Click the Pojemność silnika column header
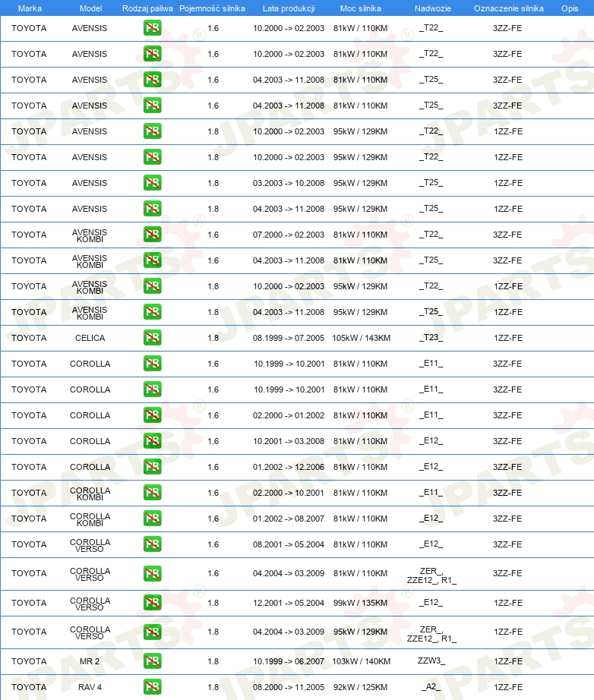Viewport: 594px width, 700px height. (x=212, y=8)
